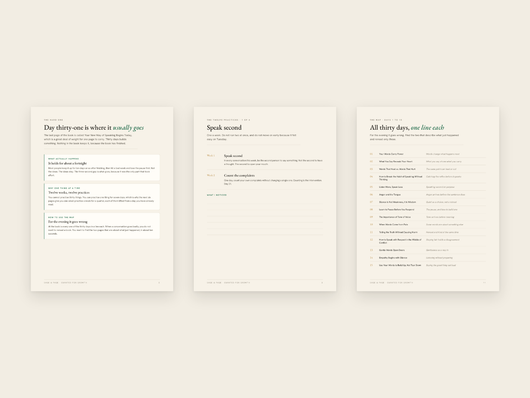The width and height of the screenshot is (530, 398).
Task: Open the 'Day thirty-one' page thumbnail
Action: click(x=102, y=199)
